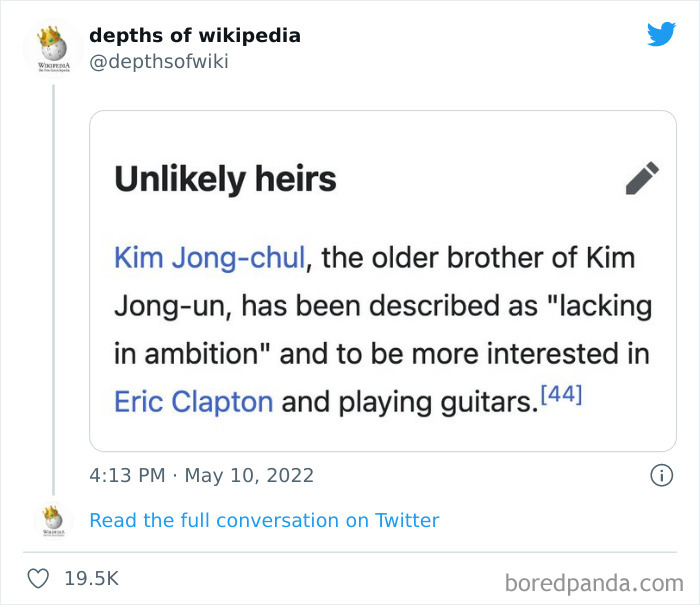
Task: Click the boredpanda.com watermark
Action: tap(594, 582)
